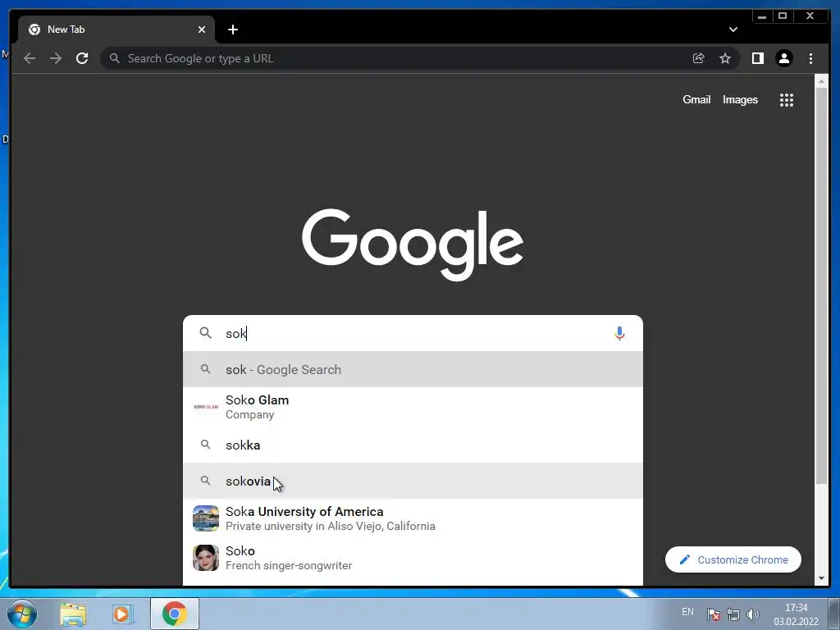
Task: Choose the Soko Glam company suggestion
Action: click(x=413, y=407)
